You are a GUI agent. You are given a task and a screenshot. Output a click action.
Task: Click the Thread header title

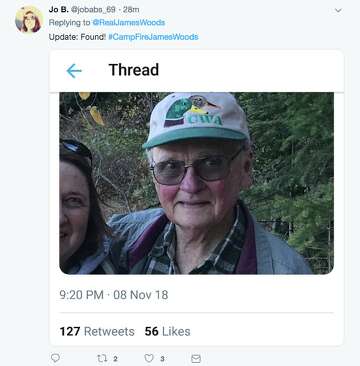[134, 70]
